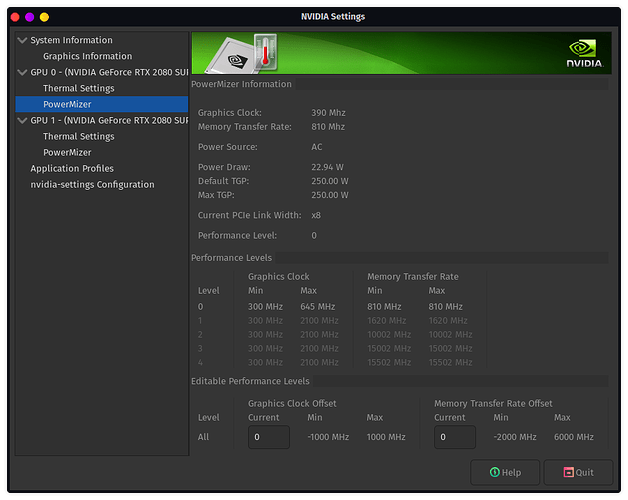Click the thermometer icon in the banner
This screenshot has width=628, height=500.
point(266,52)
